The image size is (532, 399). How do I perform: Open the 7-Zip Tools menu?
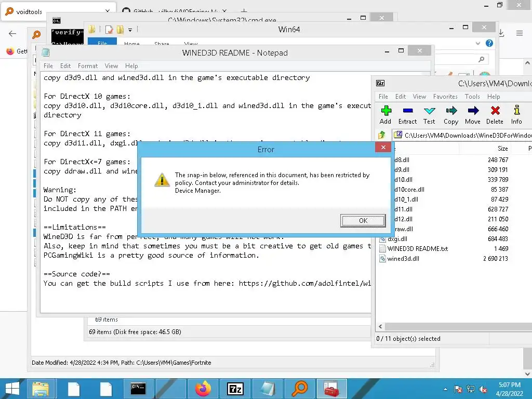click(472, 96)
